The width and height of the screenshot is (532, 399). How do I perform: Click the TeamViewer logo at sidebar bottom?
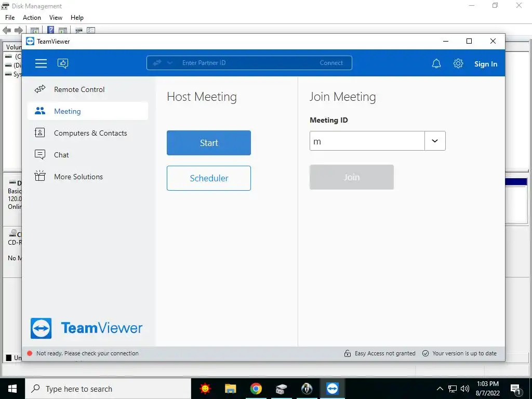coord(87,328)
